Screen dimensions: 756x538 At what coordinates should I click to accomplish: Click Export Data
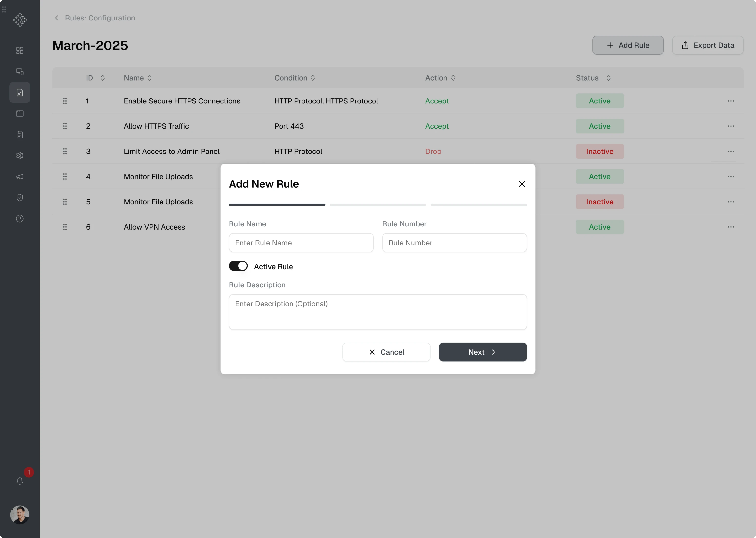708,45
